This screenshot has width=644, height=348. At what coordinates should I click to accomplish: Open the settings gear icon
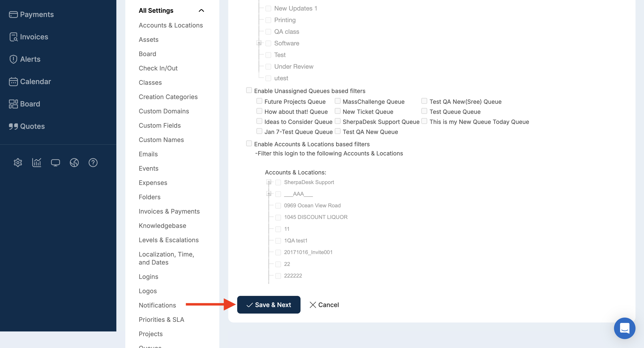[18, 163]
